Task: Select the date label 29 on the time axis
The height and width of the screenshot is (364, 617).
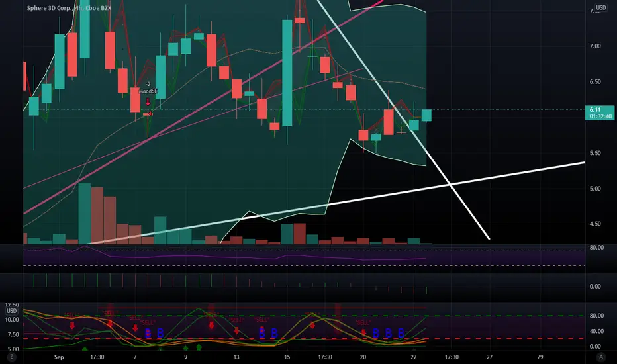Action: (x=540, y=357)
